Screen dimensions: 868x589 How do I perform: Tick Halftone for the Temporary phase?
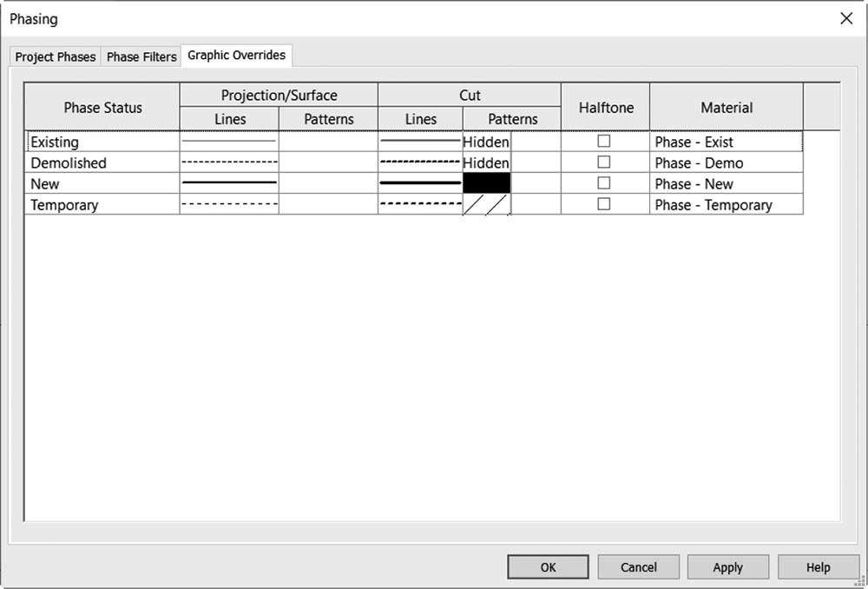click(x=604, y=204)
